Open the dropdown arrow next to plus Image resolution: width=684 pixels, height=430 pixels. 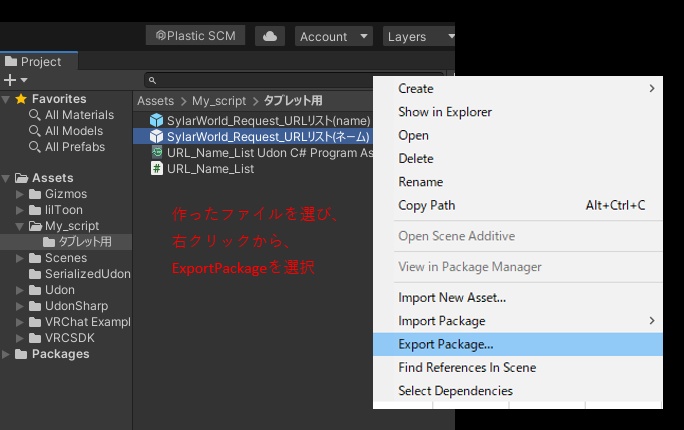point(24,80)
